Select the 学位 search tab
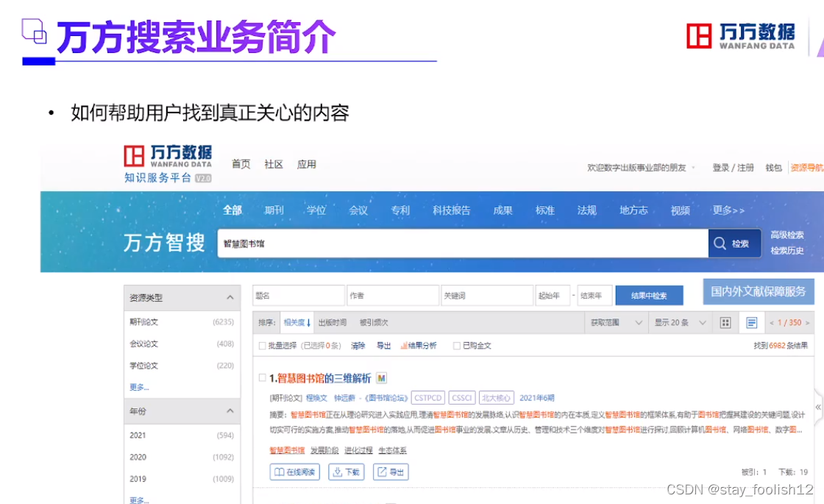 pos(316,210)
